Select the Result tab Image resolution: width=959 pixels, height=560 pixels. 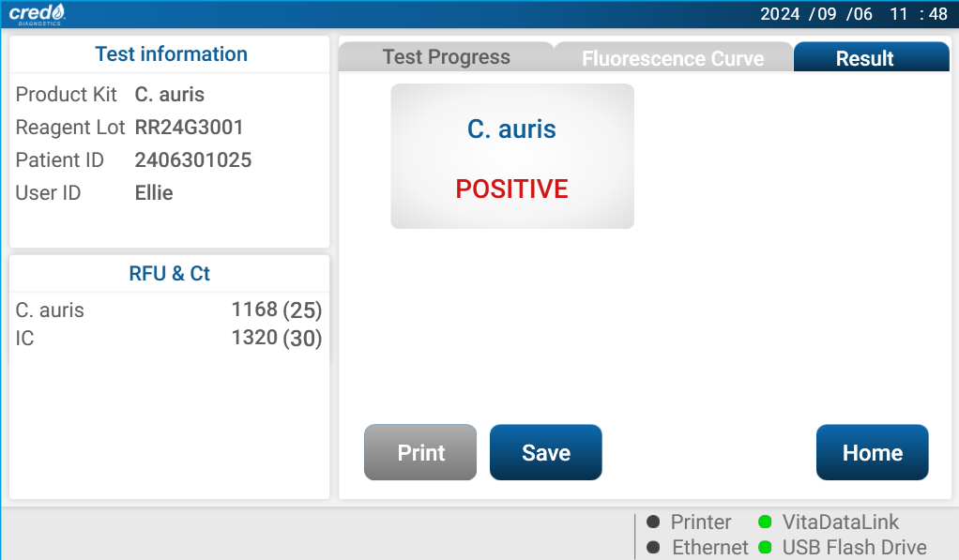pos(871,57)
